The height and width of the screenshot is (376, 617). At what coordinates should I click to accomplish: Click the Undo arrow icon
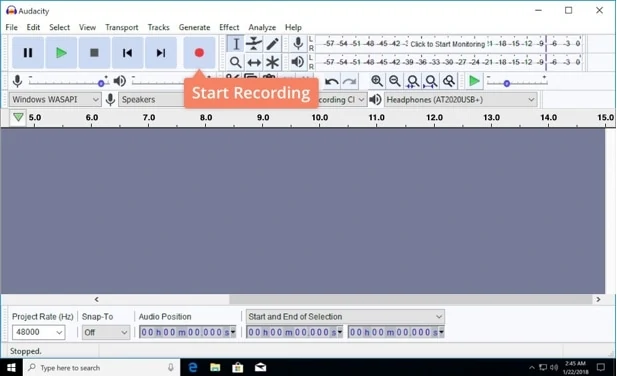pyautogui.click(x=332, y=82)
